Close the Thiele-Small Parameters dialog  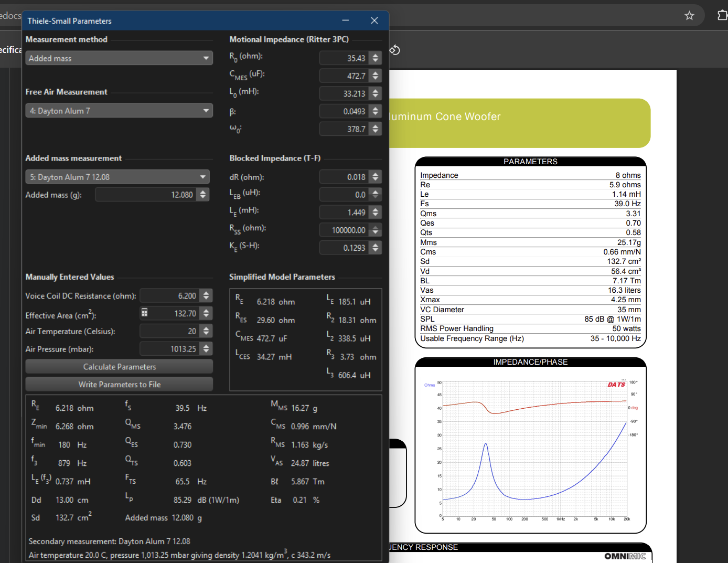click(374, 20)
